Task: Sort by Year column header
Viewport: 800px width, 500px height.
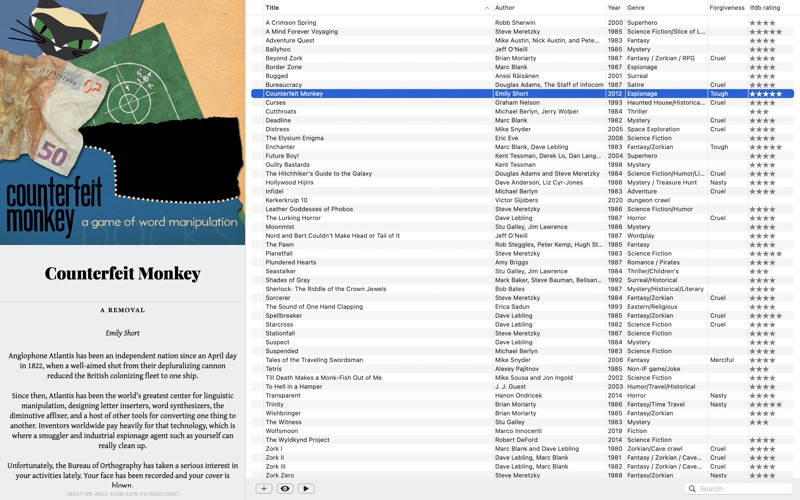Action: pos(614,8)
